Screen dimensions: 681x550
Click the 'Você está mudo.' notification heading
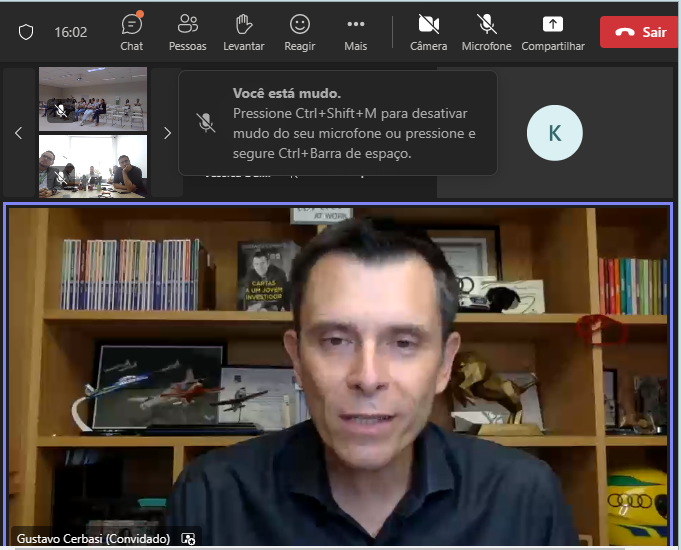click(x=287, y=93)
